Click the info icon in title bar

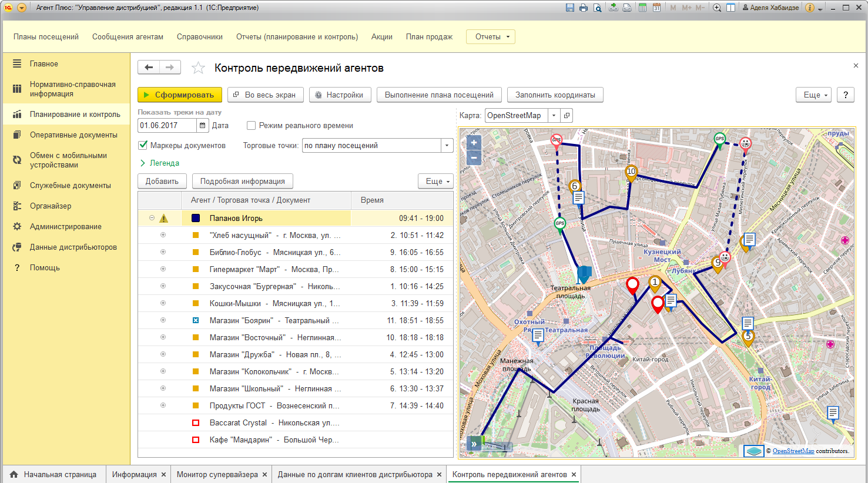point(810,8)
